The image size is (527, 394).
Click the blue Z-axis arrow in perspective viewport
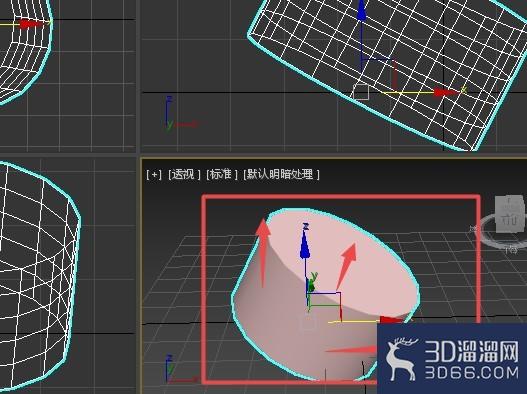tap(305, 245)
